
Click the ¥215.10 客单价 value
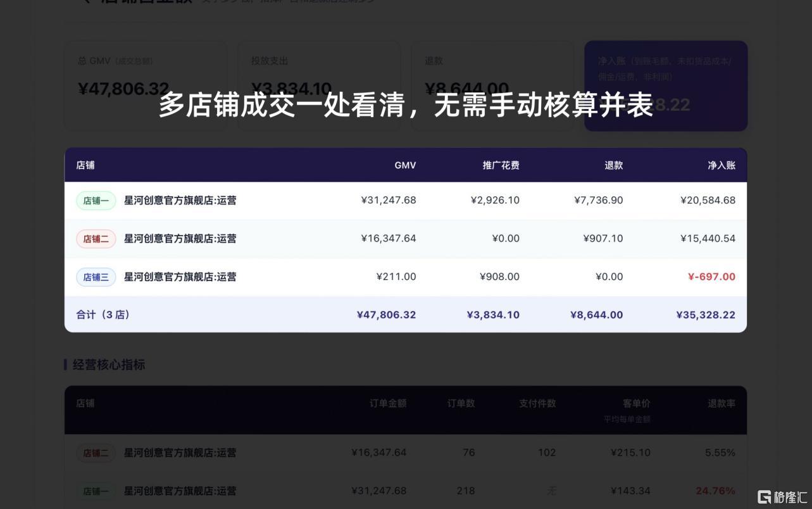click(x=630, y=453)
